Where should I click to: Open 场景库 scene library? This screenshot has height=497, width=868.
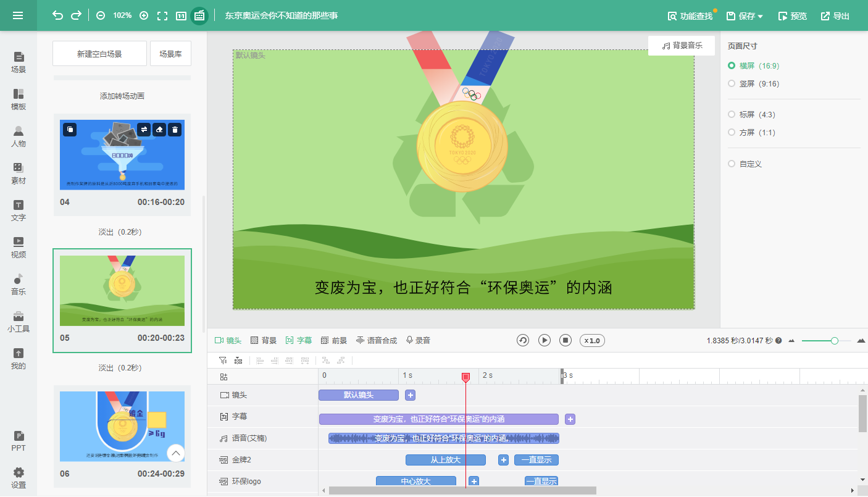click(x=170, y=54)
